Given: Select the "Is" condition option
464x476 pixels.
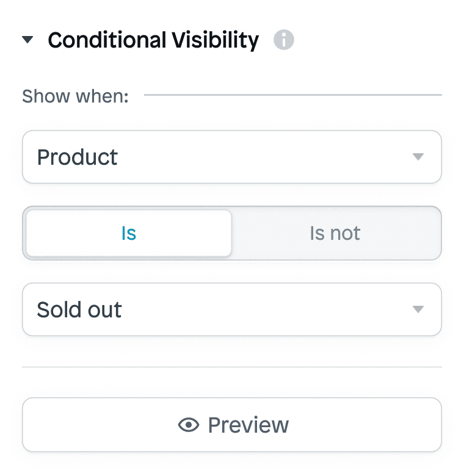Looking at the screenshot, I should pyautogui.click(x=129, y=233).
